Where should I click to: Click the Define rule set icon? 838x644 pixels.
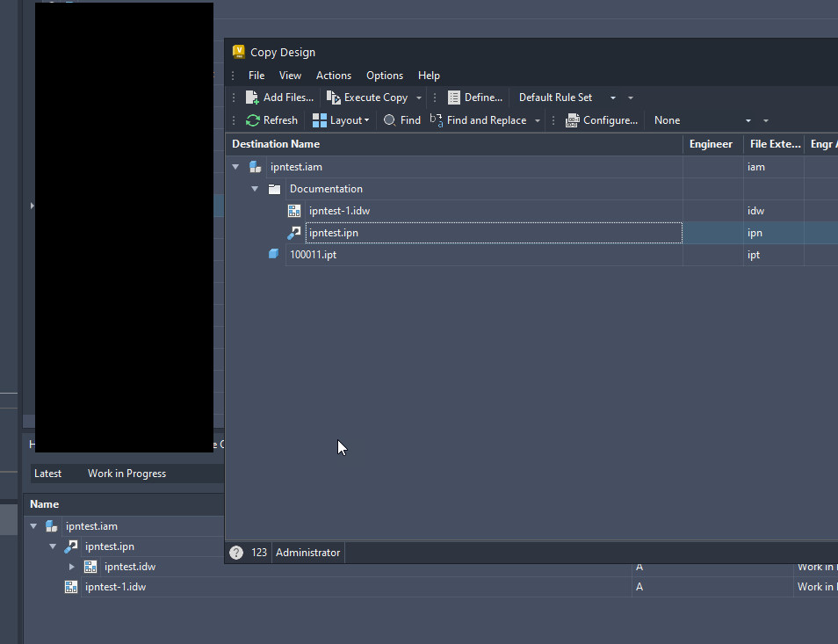(454, 97)
